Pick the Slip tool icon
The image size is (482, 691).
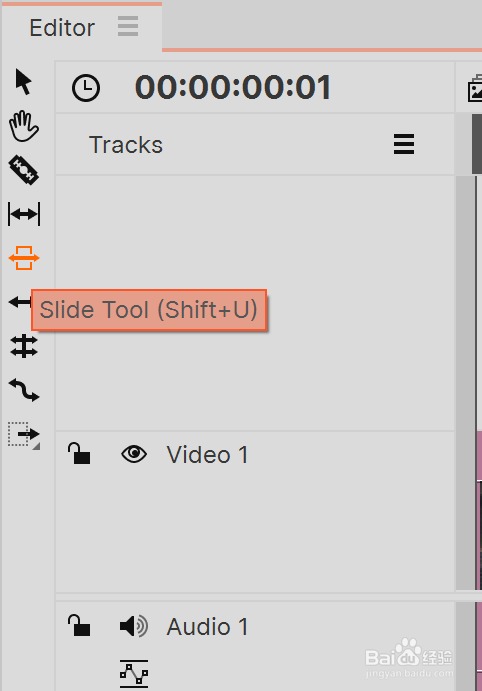pyautogui.click(x=24, y=214)
